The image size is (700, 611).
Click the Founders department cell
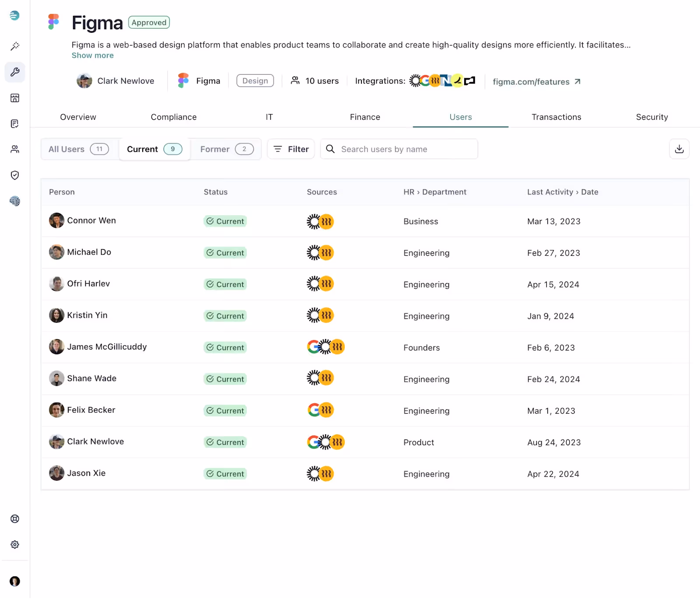[x=422, y=348]
